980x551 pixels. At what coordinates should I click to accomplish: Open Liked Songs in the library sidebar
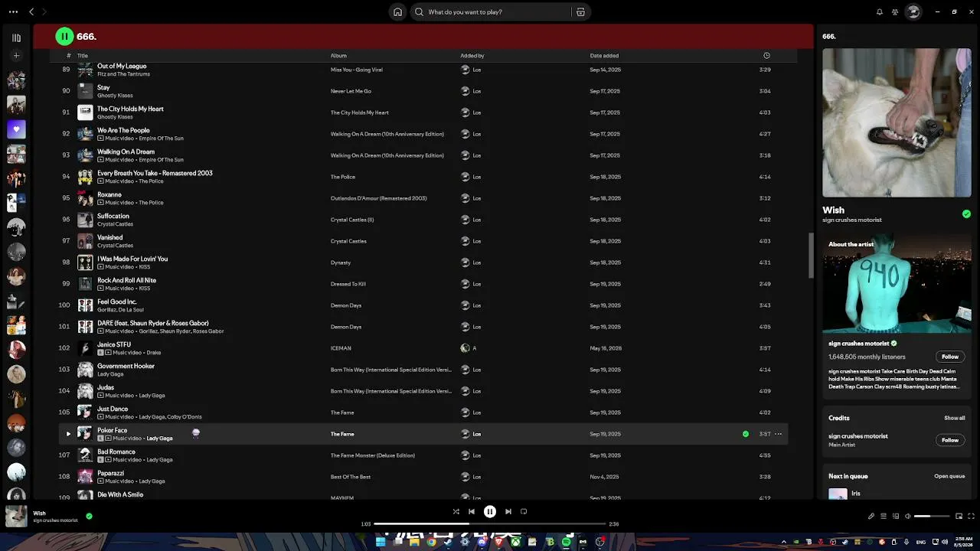click(x=16, y=129)
